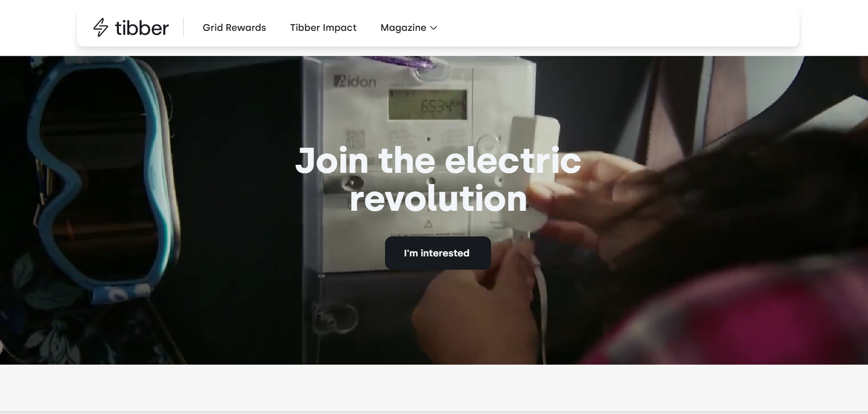868x414 pixels.
Task: Click the Tibber lightning bolt logo icon
Action: 100,28
